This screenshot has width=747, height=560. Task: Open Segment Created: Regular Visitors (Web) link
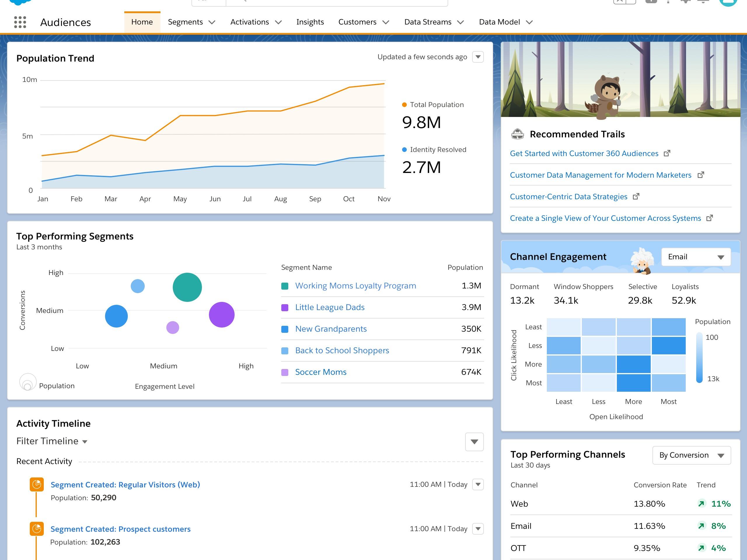pos(125,484)
